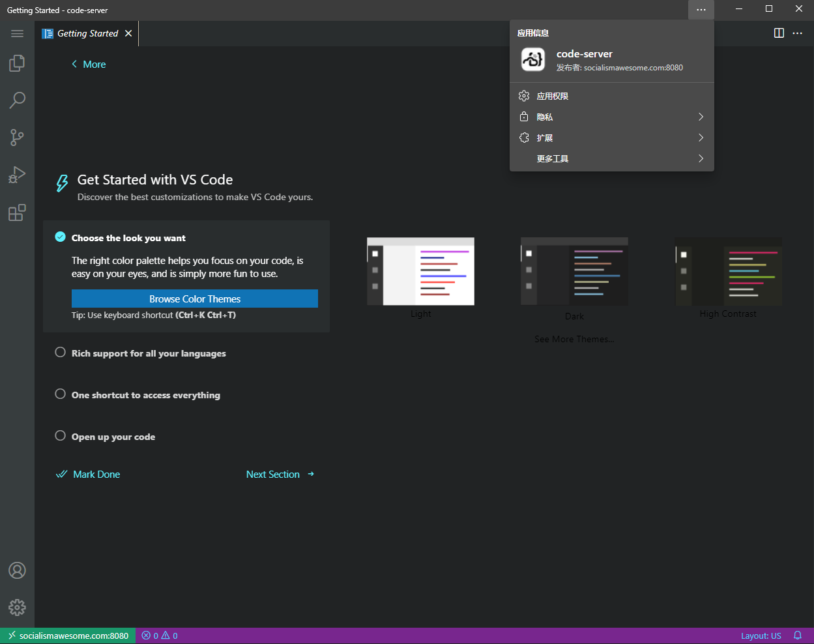Select the 'Open up your code' step

pos(113,437)
